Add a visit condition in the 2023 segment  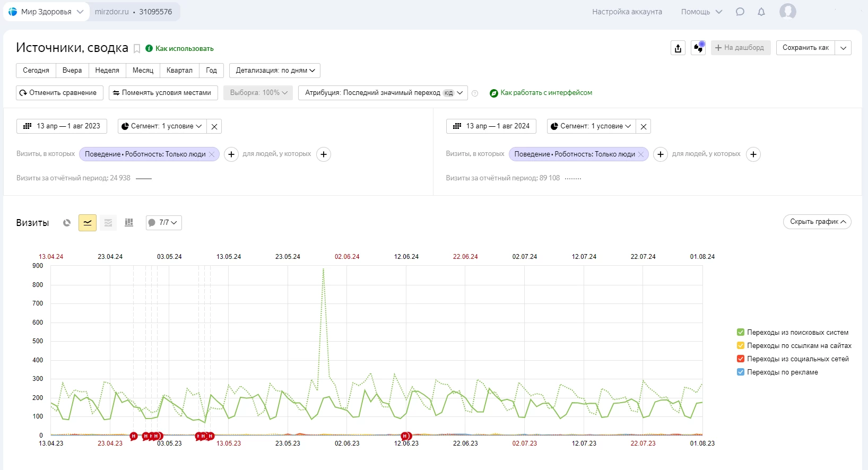click(231, 154)
